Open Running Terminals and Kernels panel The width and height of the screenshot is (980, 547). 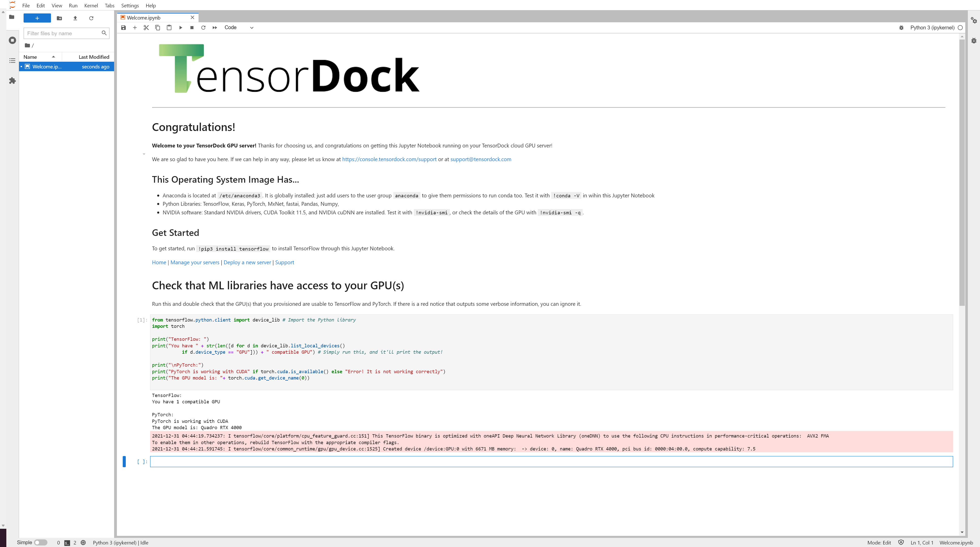[x=12, y=40]
